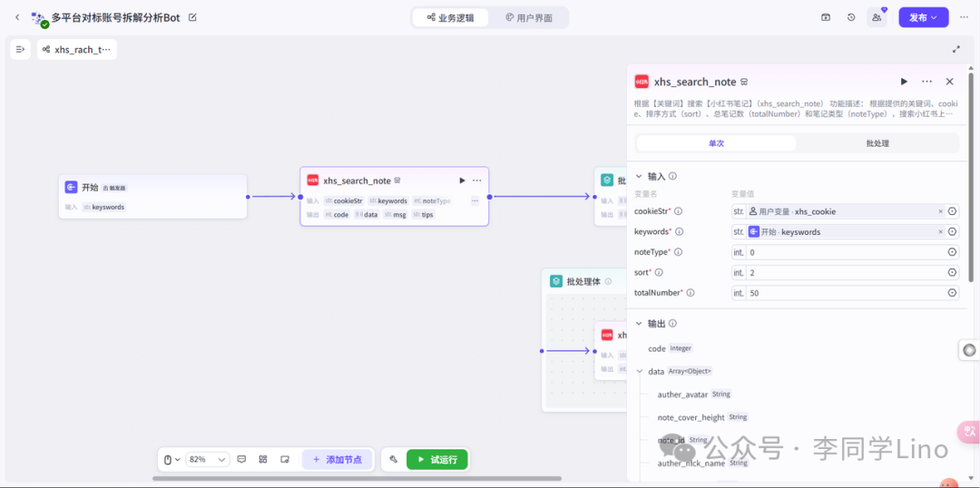The height and width of the screenshot is (488, 980).
Task: Open the 发布 publish dropdown
Action: (923, 17)
